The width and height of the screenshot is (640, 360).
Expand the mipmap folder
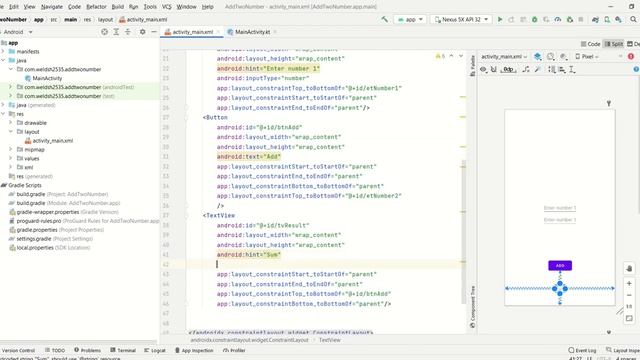[x=11, y=149]
